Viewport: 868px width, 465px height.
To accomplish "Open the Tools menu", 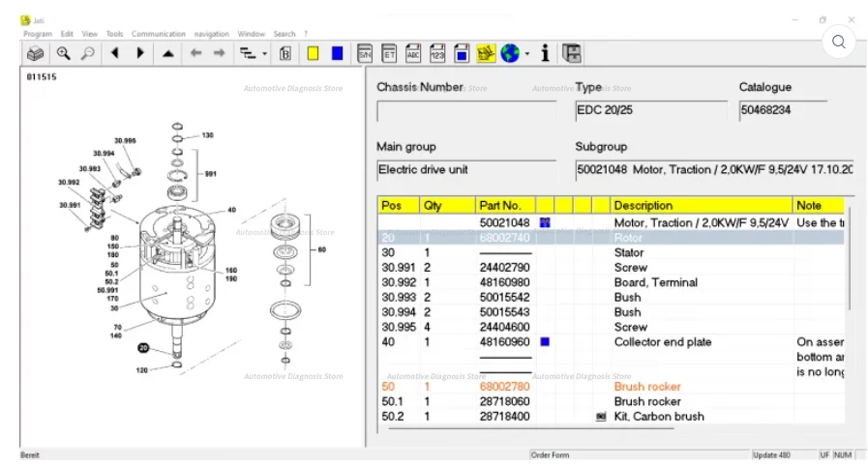I will tap(114, 34).
